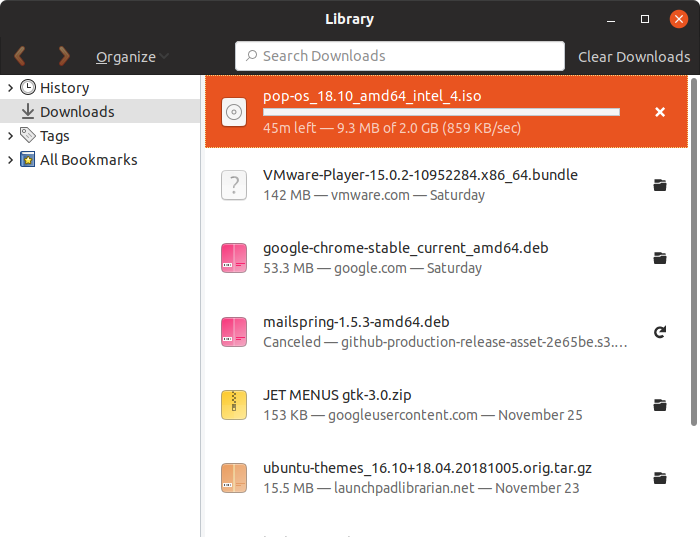This screenshot has height=537, width=700.
Task: Click the Downloads arrow icon
Action: coord(28,111)
